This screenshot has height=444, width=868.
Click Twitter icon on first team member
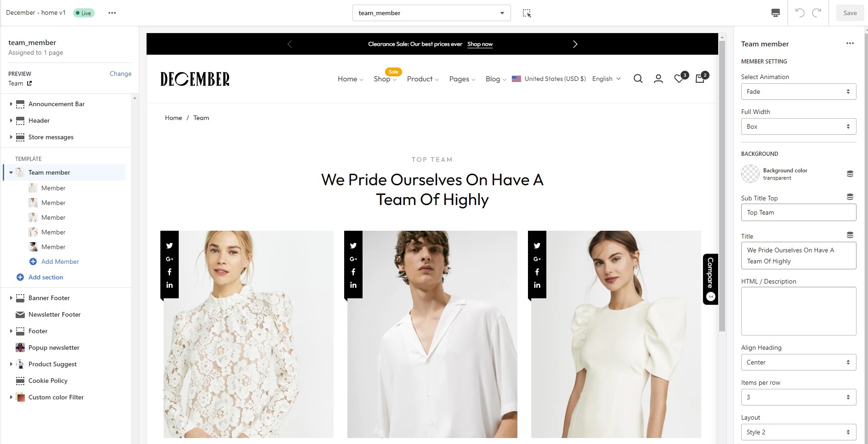tap(170, 245)
